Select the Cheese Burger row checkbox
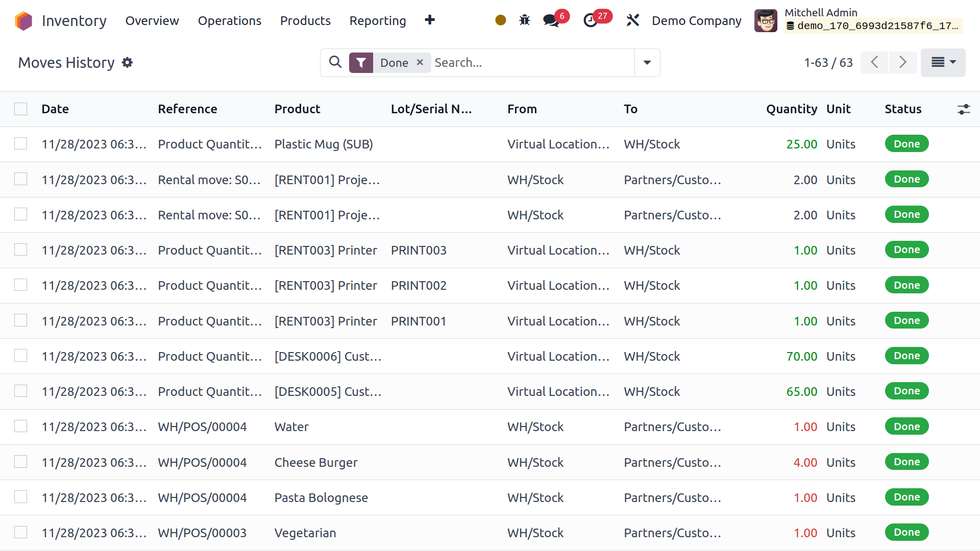The height and width of the screenshot is (551, 980). pos(21,462)
